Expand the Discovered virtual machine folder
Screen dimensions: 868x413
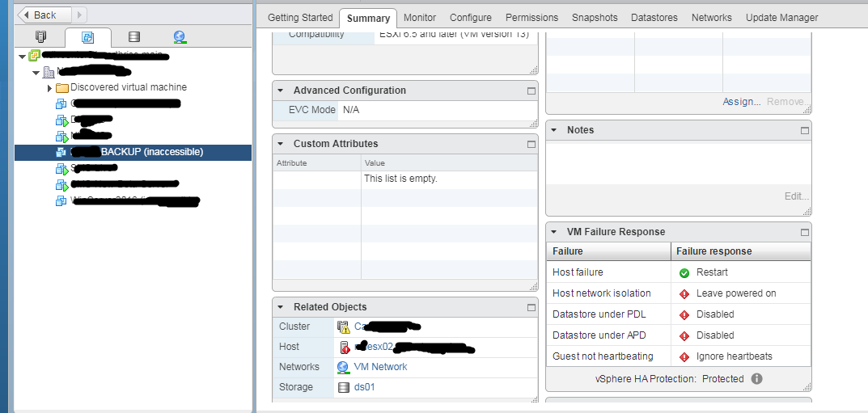tap(50, 88)
